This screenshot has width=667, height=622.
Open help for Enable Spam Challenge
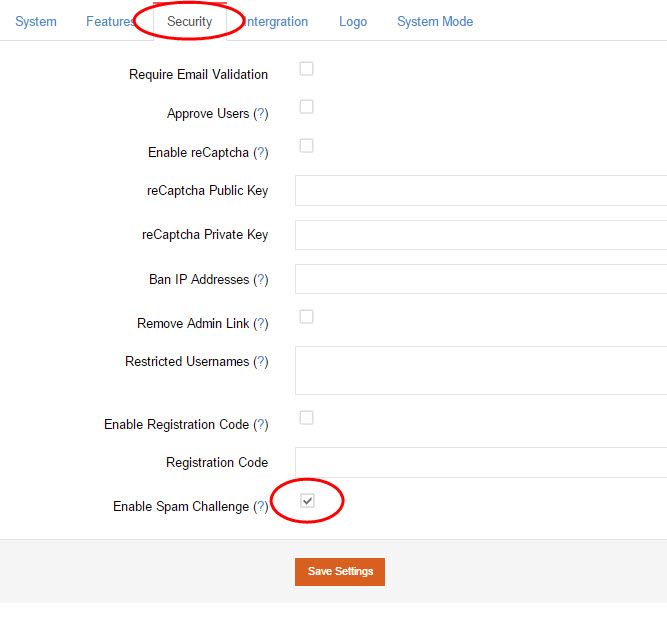[261, 507]
